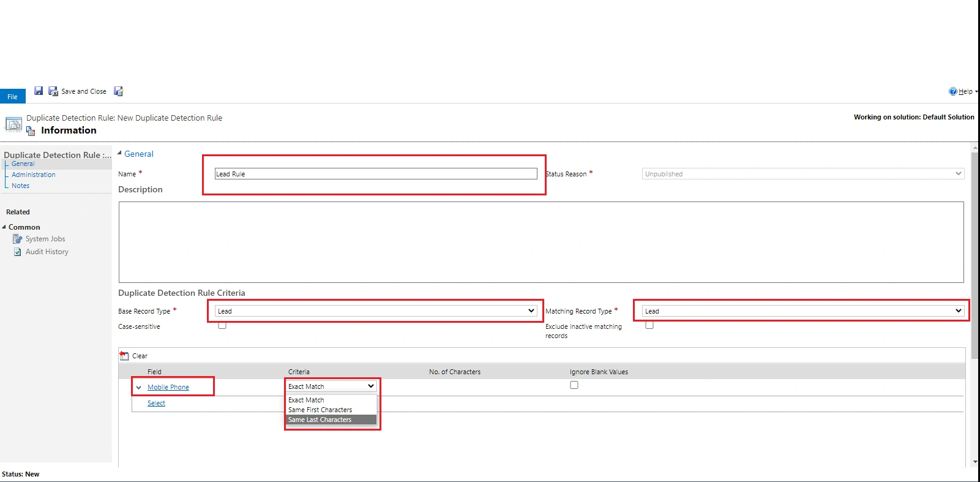Image resolution: width=980 pixels, height=482 pixels.
Task: Click the Mobile Phone field link
Action: [x=168, y=387]
